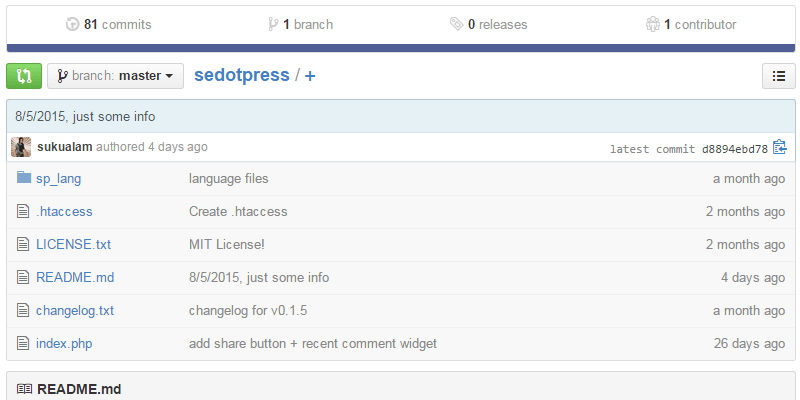Click the index.php file icon
The width and height of the screenshot is (800, 400).
(24, 343)
